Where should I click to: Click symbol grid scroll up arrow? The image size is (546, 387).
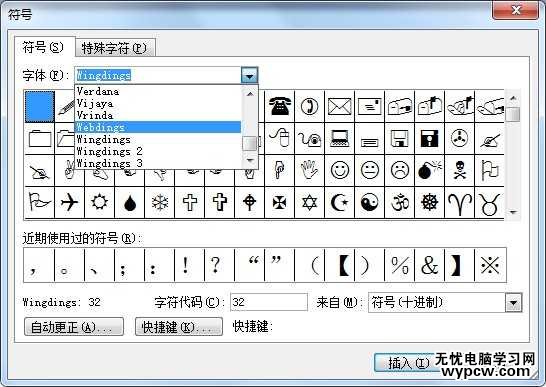tap(513, 99)
